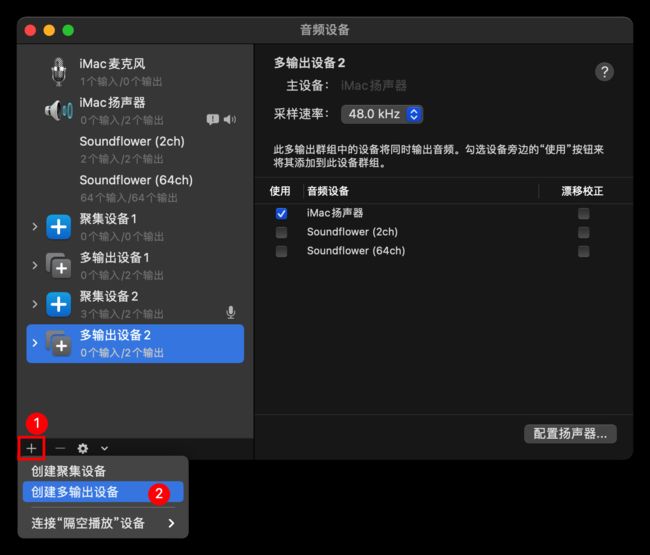Click the add device plus button
Viewport: 650px width, 555px height.
31,448
